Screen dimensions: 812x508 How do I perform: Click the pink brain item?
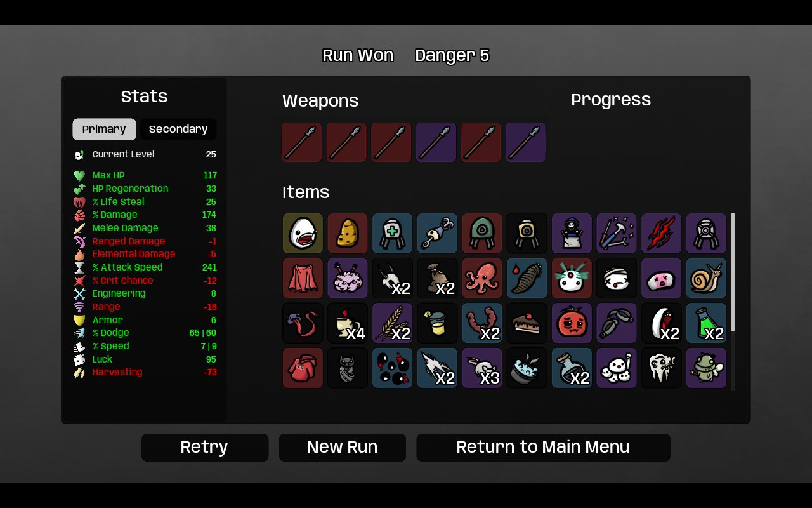point(348,278)
